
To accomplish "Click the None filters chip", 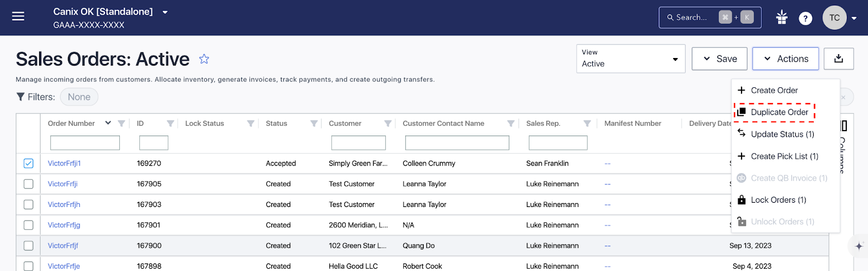I will [79, 97].
